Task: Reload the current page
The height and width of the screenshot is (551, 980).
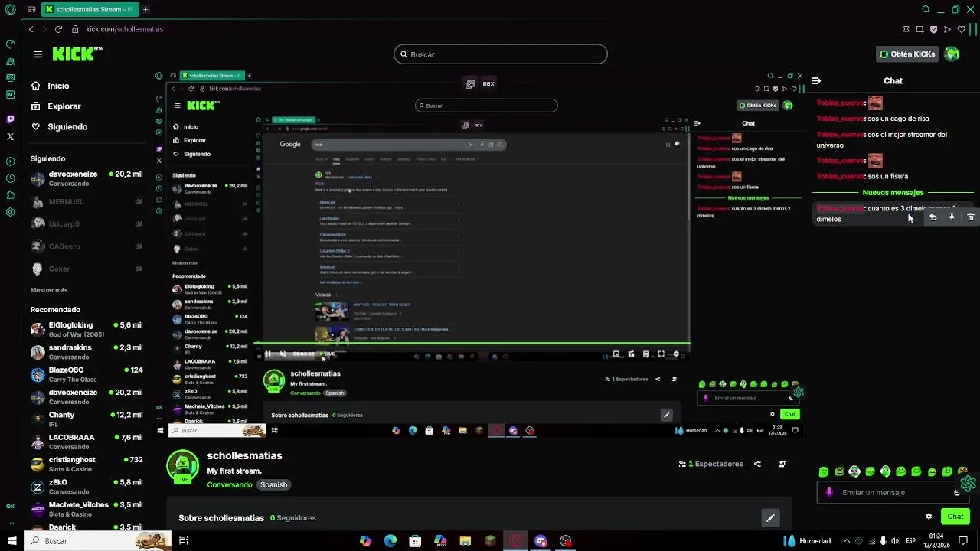Action: tap(58, 29)
